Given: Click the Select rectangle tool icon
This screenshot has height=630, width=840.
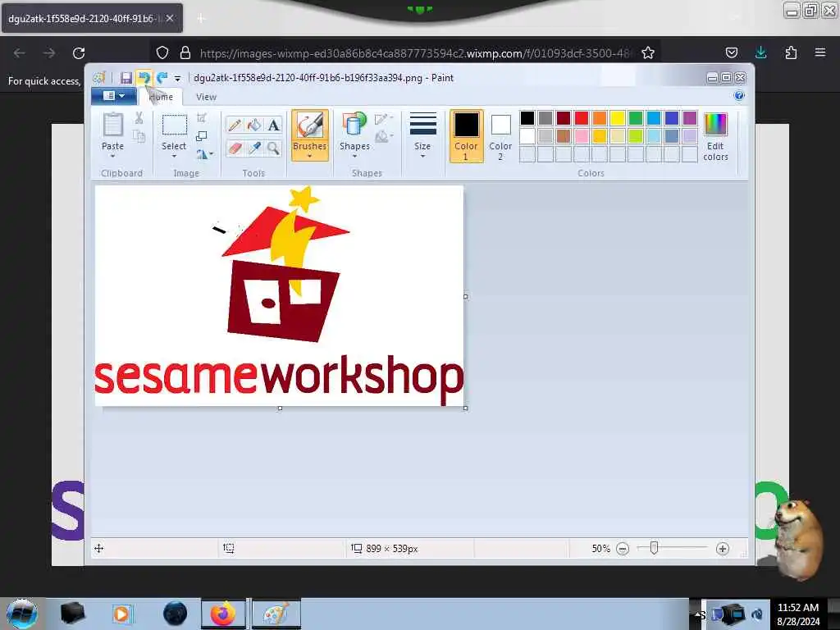Looking at the screenshot, I should [x=174, y=125].
